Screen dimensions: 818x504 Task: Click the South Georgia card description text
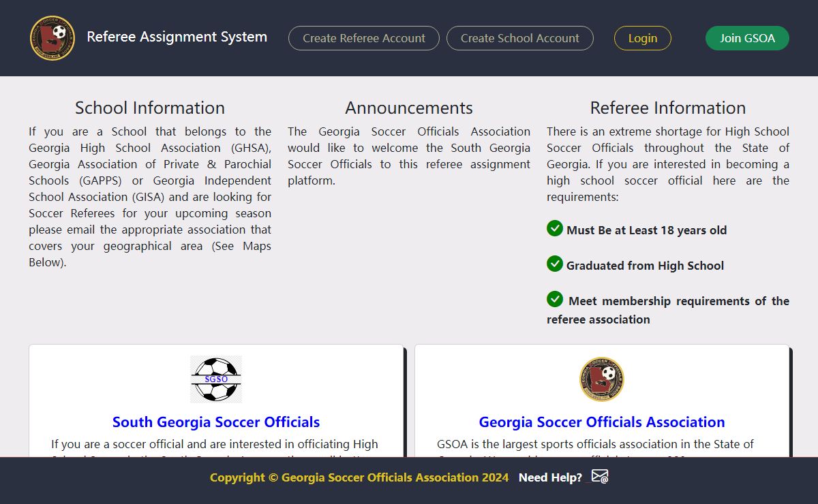[x=215, y=447]
